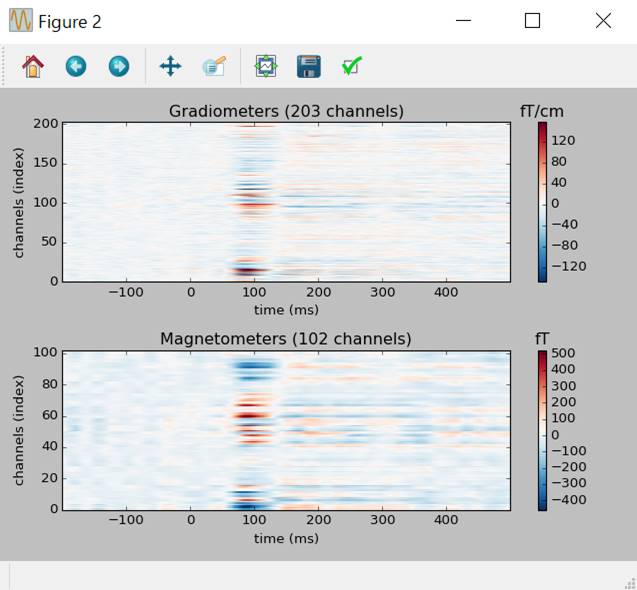Image resolution: width=637 pixels, height=590 pixels.
Task: Select the Zoom to rectangle tool
Action: coord(213,66)
